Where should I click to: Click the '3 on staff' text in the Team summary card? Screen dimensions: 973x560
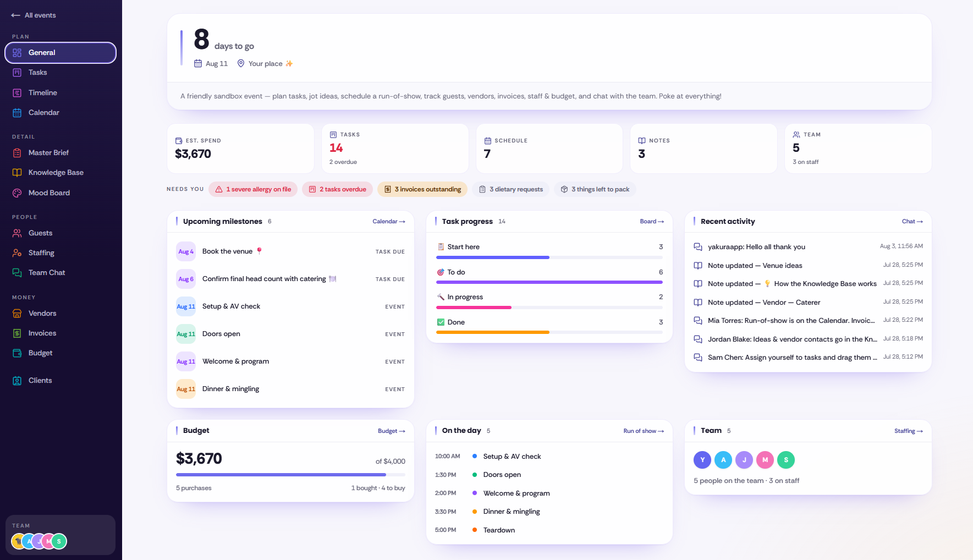click(805, 162)
